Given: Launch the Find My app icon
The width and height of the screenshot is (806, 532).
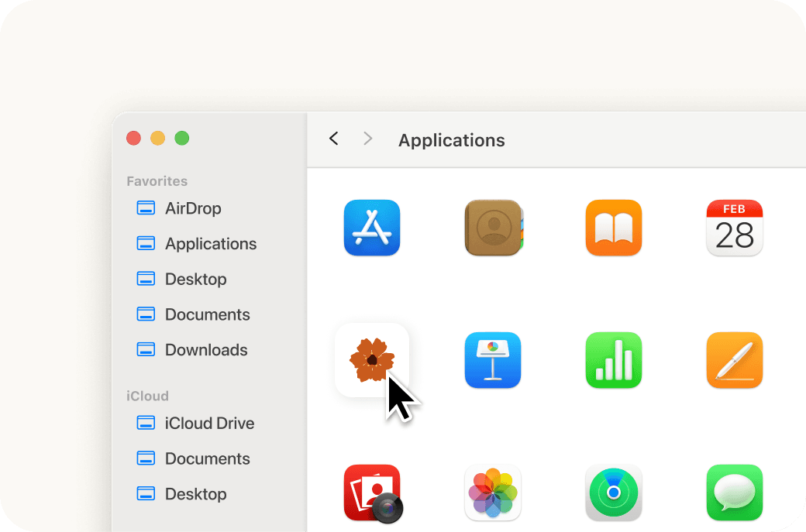Looking at the screenshot, I should click(x=614, y=493).
